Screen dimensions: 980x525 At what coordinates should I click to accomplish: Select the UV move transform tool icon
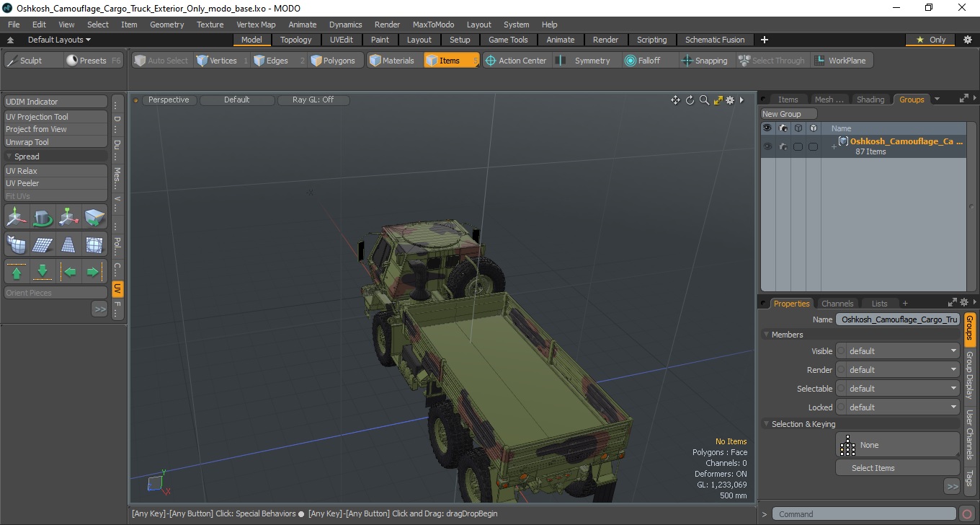[17, 216]
